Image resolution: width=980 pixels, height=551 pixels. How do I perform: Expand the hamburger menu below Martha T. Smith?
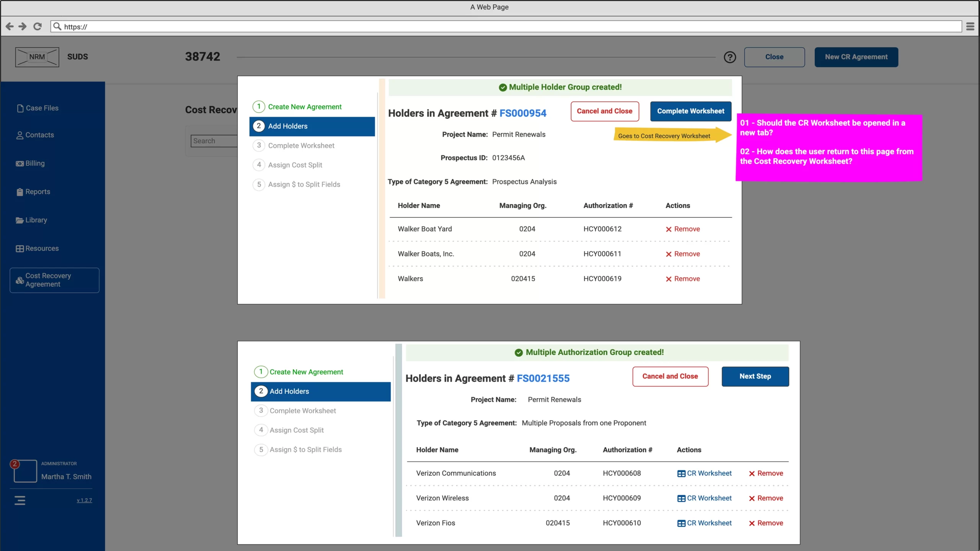(x=20, y=500)
